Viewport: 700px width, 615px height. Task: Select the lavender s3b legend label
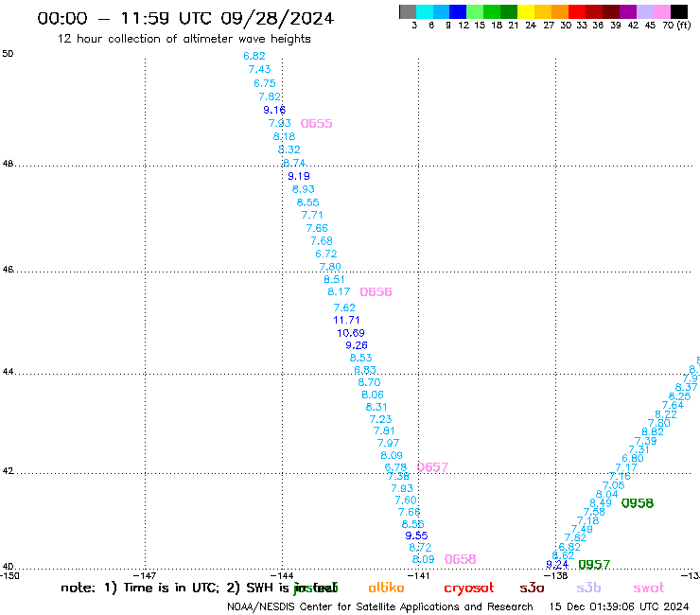[588, 589]
